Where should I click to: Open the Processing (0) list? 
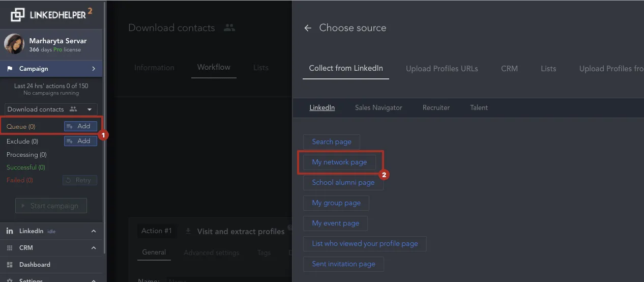click(x=26, y=155)
